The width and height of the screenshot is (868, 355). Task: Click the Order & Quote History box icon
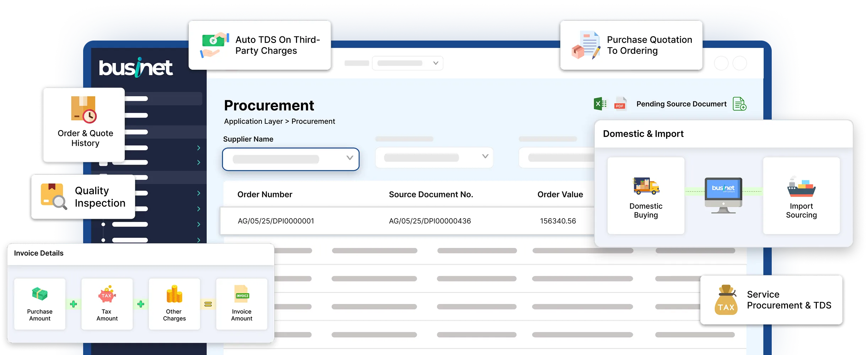pos(84,110)
